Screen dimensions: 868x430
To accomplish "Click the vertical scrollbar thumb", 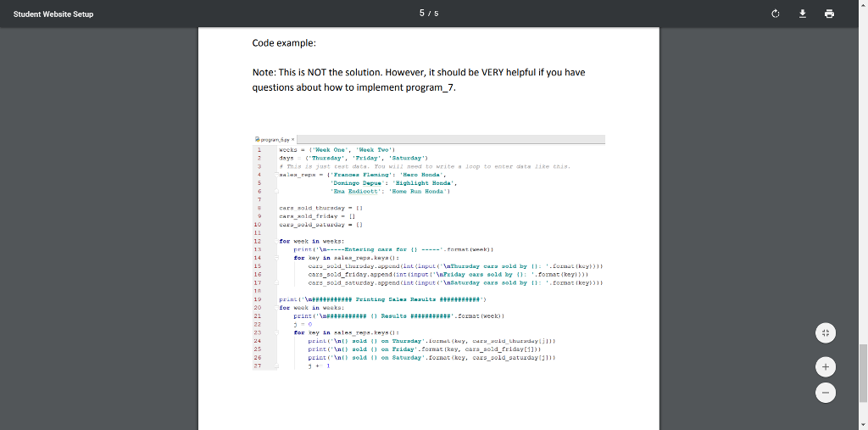I will tap(863, 373).
